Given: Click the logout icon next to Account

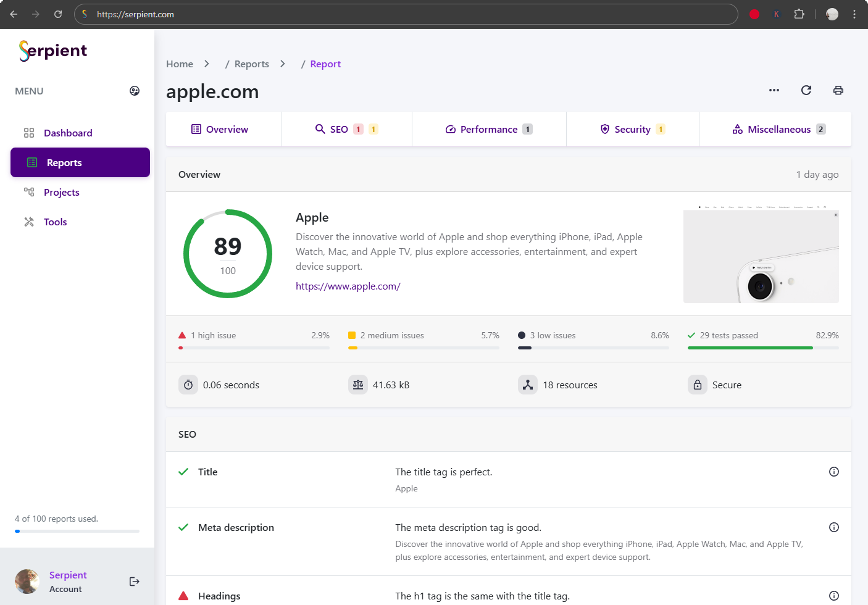Looking at the screenshot, I should point(135,582).
